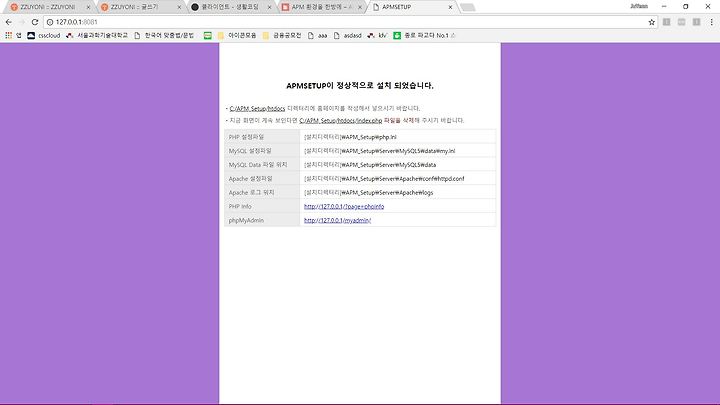Go back with the browser back arrow
This screenshot has width=720, height=405.
tap(9, 22)
